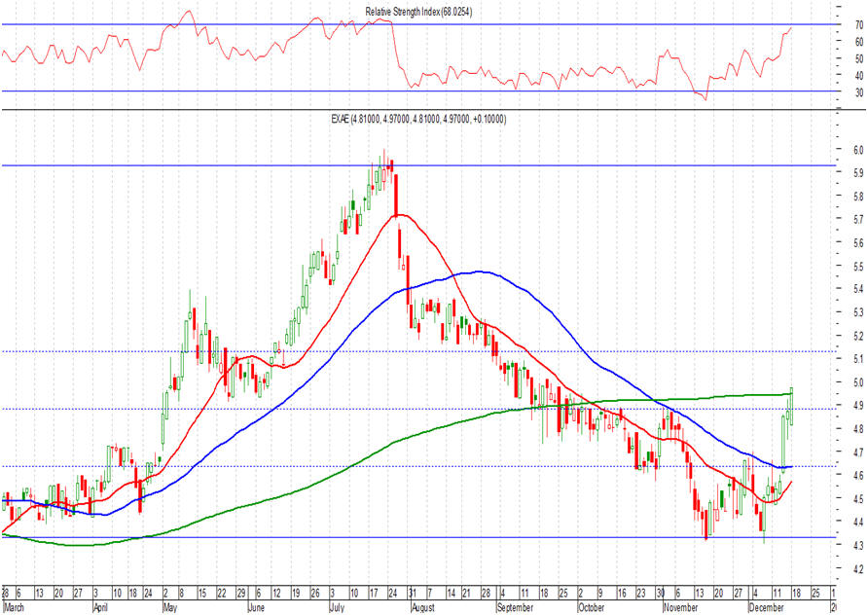The height and width of the screenshot is (615, 868).
Task: Click the date label 16 on the time axis
Action: click(x=621, y=594)
